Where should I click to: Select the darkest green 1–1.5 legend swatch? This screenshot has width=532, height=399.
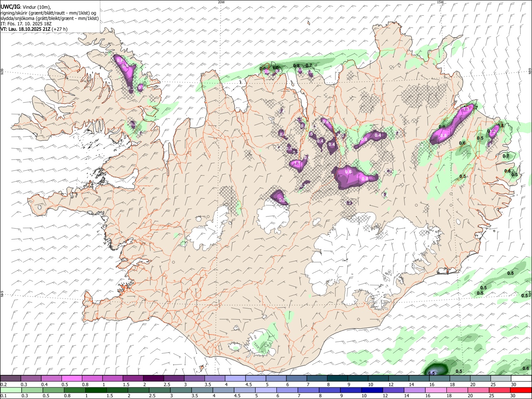tap(95, 390)
